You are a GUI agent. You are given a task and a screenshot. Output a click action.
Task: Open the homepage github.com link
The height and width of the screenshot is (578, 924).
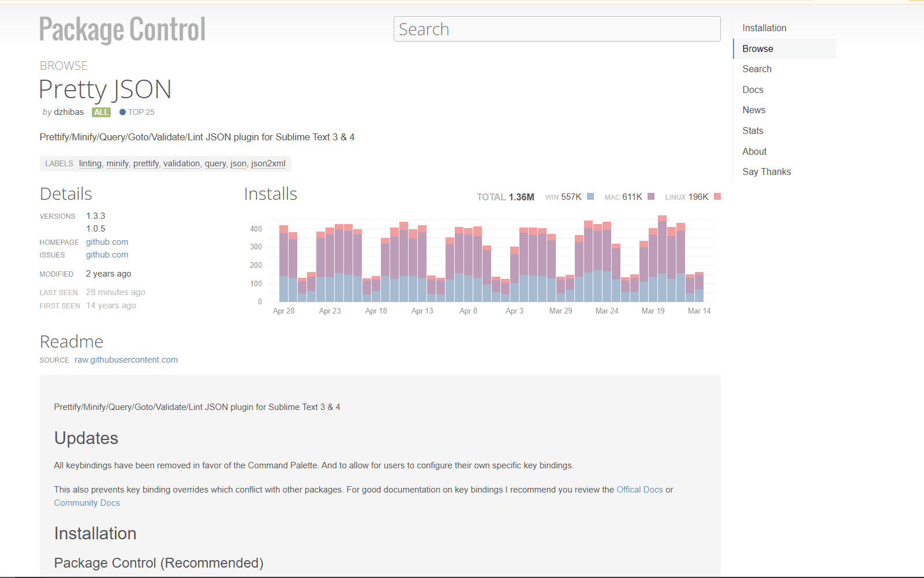[107, 242]
